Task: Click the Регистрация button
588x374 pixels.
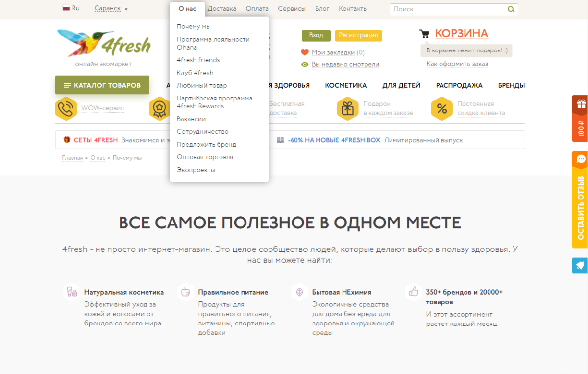Action: 359,35
